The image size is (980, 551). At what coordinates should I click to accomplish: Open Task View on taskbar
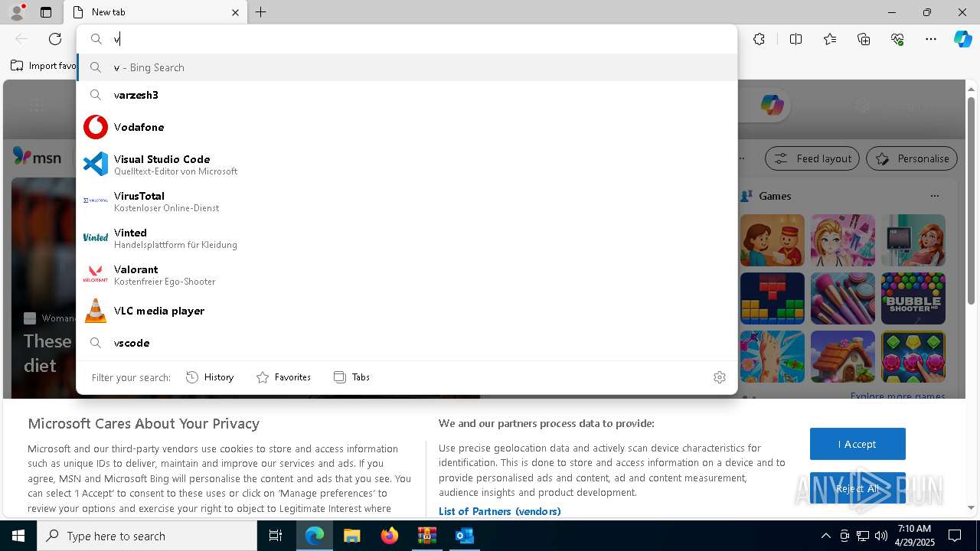coord(276,536)
